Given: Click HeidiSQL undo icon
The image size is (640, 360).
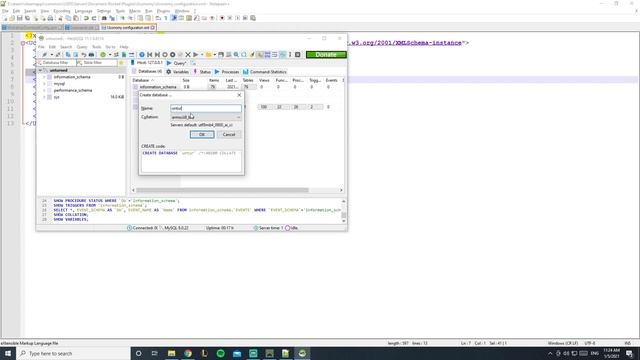Looking at the screenshot, I should pos(83,55).
